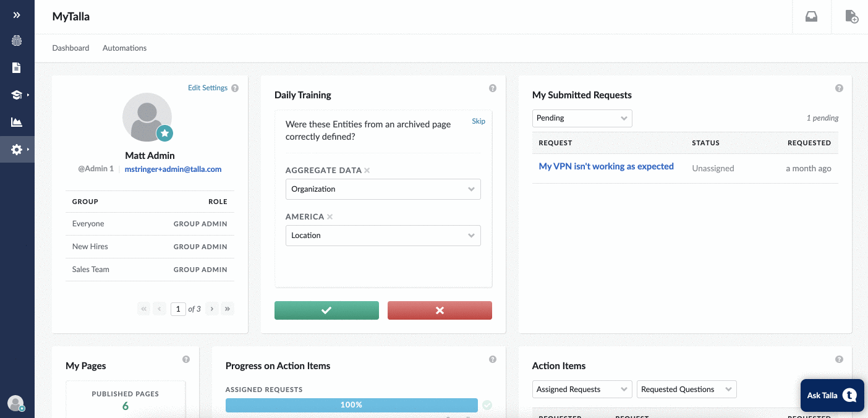Click the STATUS column header
The image size is (868, 418).
(706, 143)
